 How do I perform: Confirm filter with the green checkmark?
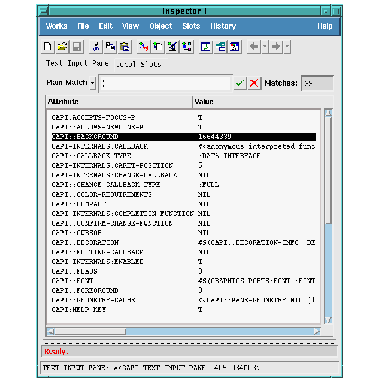240,83
